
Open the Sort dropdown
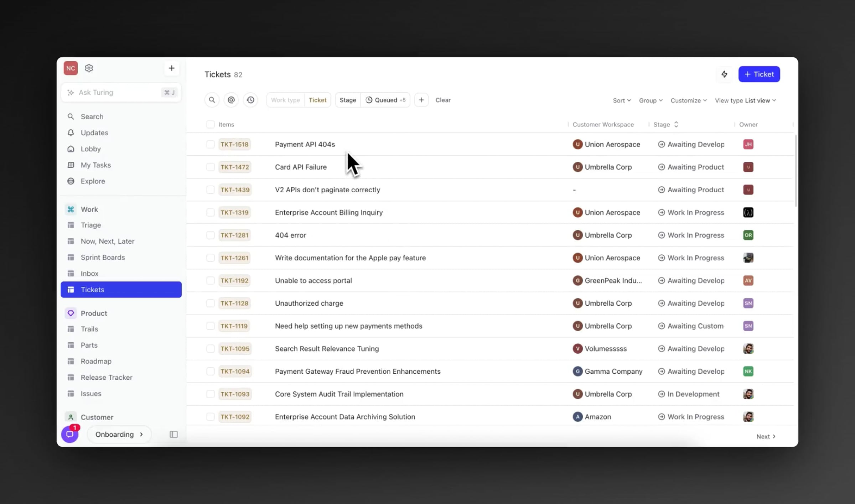[622, 100]
